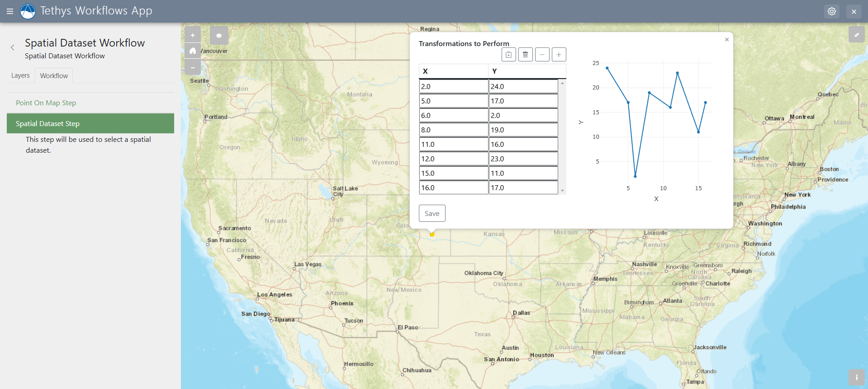The width and height of the screenshot is (868, 389).
Task: Edit X cell containing 15.0
Action: [454, 173]
